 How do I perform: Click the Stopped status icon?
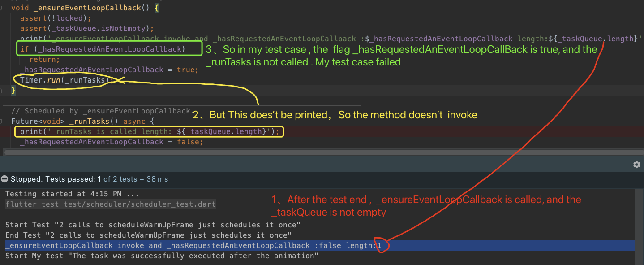pos(4,179)
